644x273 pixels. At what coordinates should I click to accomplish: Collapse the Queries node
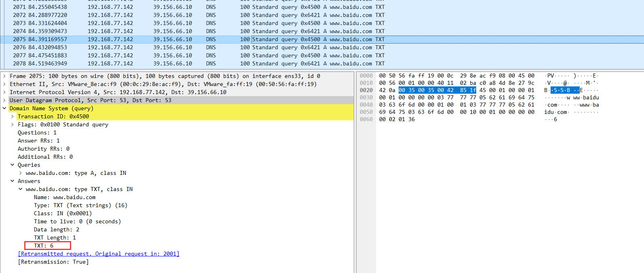[13, 165]
